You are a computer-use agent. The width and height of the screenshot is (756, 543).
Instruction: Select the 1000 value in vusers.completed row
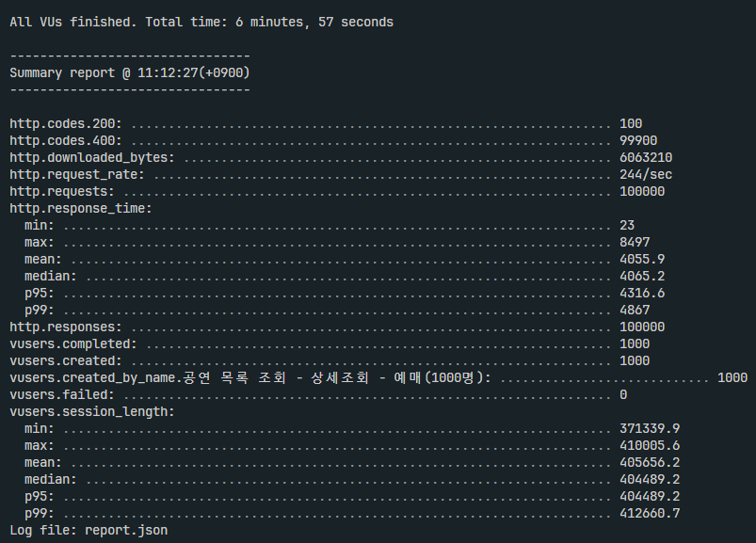click(x=635, y=343)
